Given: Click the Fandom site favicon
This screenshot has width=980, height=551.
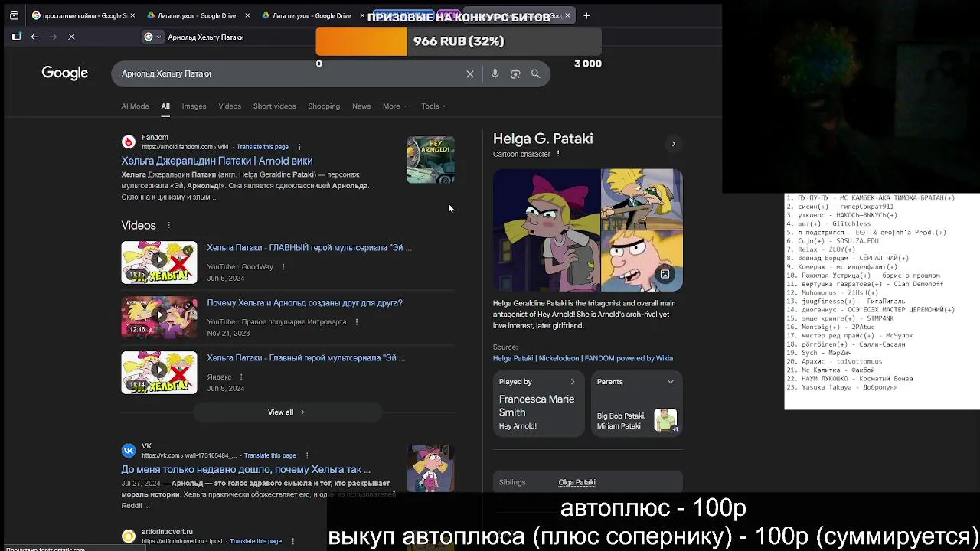Looking at the screenshot, I should click(129, 142).
